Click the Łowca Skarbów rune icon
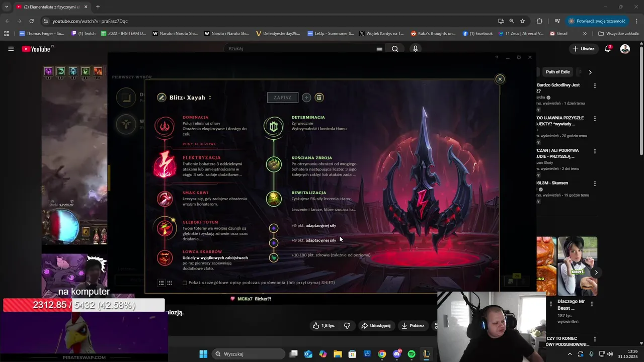 [x=165, y=258]
